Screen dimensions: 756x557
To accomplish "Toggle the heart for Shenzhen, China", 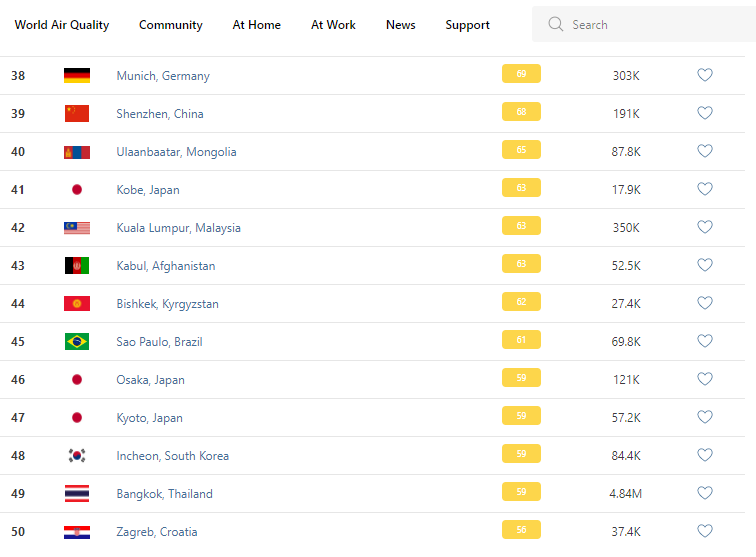I will pos(705,113).
